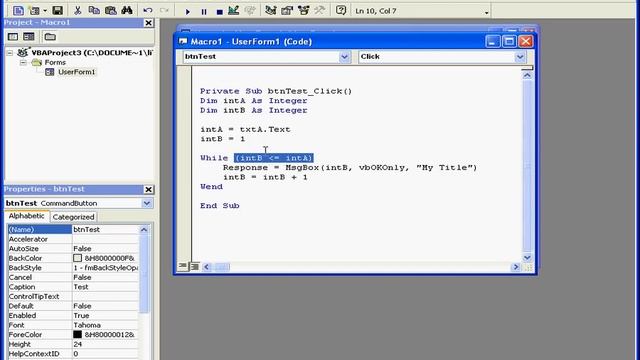Click View Microsoft Word icon in toolbar

pos(18,11)
